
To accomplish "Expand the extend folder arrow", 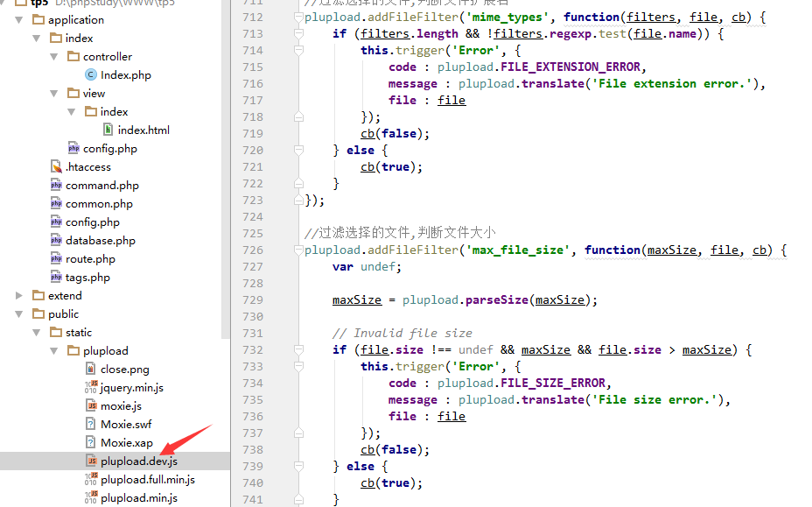I will click(19, 295).
